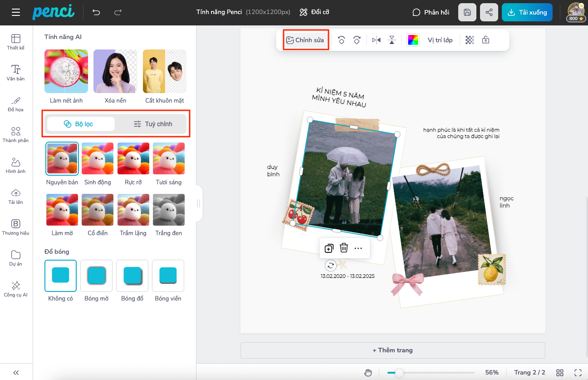Duplicate the selected photo
The image size is (588, 380).
coord(329,248)
